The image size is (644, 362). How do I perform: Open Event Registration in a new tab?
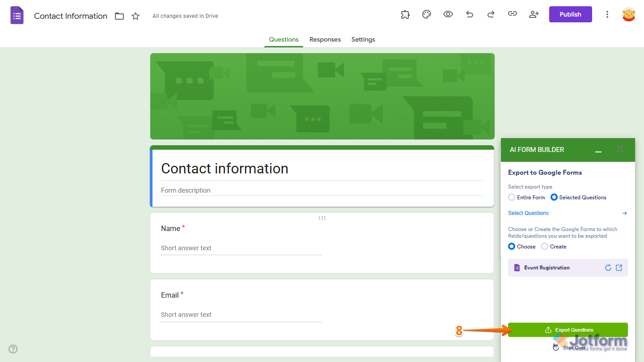pos(619,267)
